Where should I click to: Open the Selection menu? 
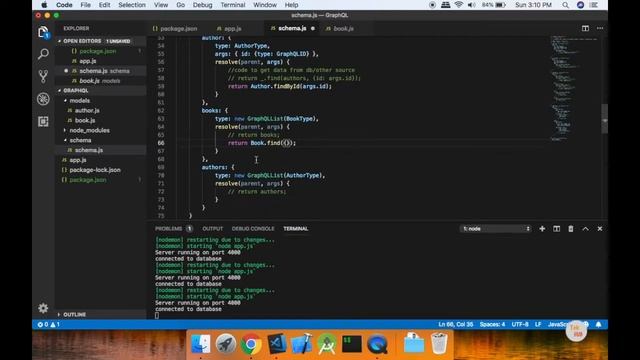[x=132, y=5]
